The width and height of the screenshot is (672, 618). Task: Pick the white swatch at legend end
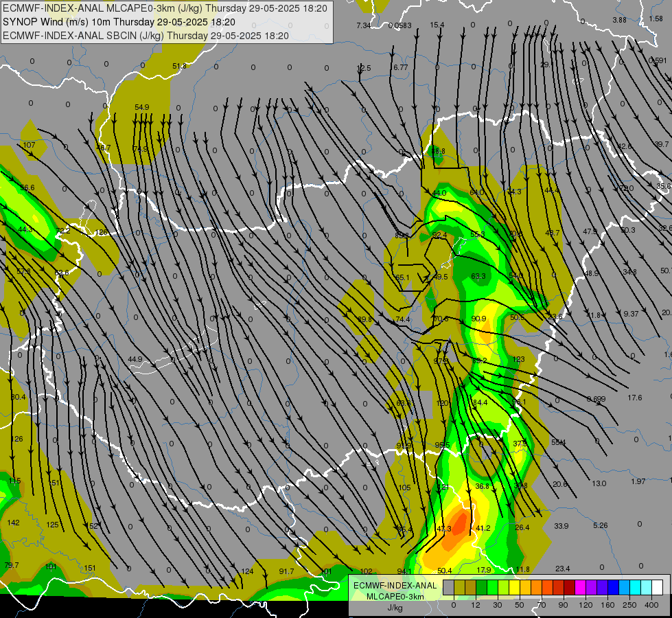tap(657, 587)
